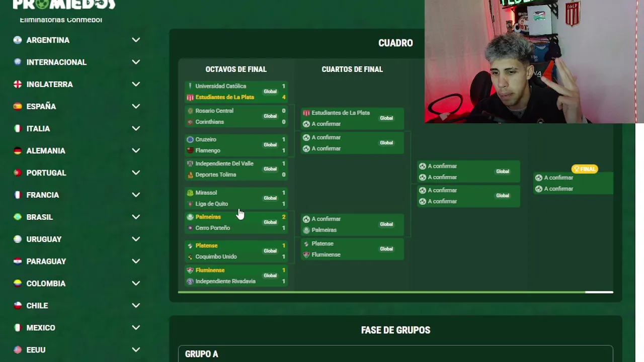Click the Independiente Del Valle crest
Screen dimensions: 644x362
click(190, 163)
